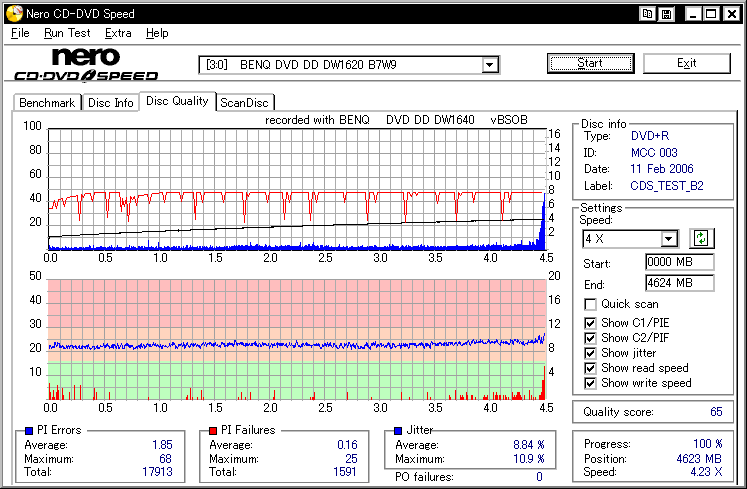Image resolution: width=747 pixels, height=489 pixels.
Task: Click the floppy disk save icon
Action: [x=667, y=14]
